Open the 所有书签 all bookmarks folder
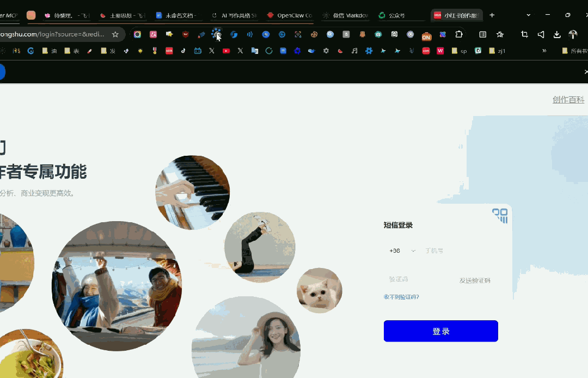The width and height of the screenshot is (588, 378). click(574, 51)
